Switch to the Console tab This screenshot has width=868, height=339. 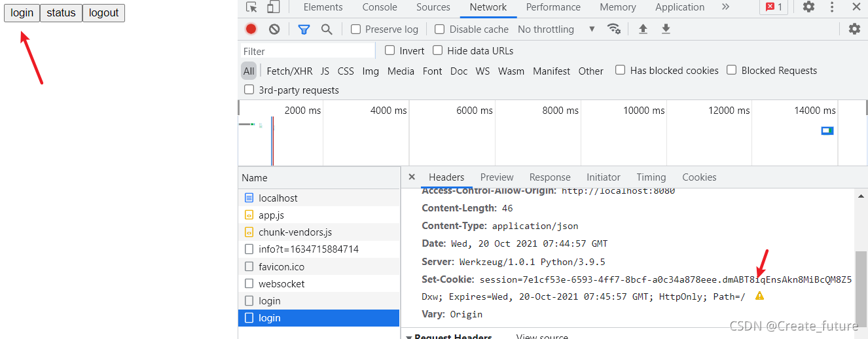[380, 7]
